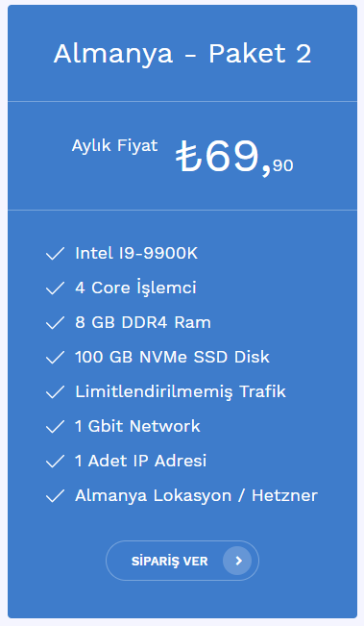This screenshot has height=626, width=364.
Task: Click the checkmark beside 8 GB DDR4 Ram
Action: click(55, 322)
